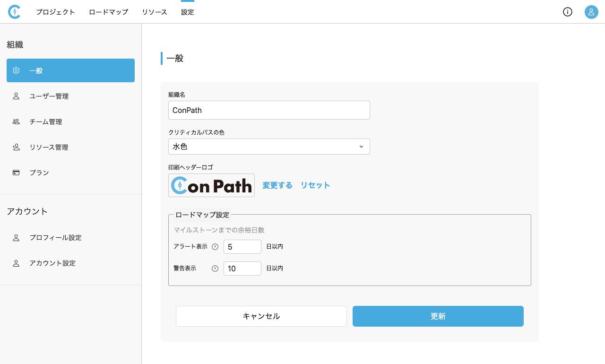
Task: Focus the 組織名 text field
Action: click(269, 110)
